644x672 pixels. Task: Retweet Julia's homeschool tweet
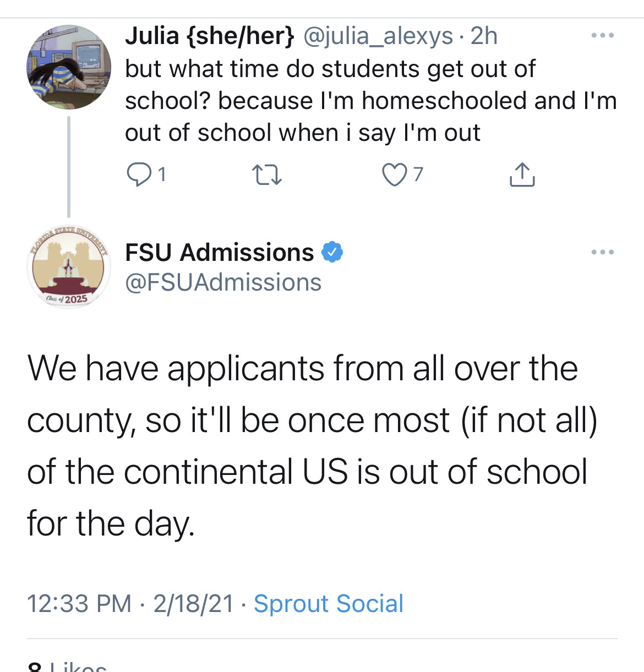(267, 175)
